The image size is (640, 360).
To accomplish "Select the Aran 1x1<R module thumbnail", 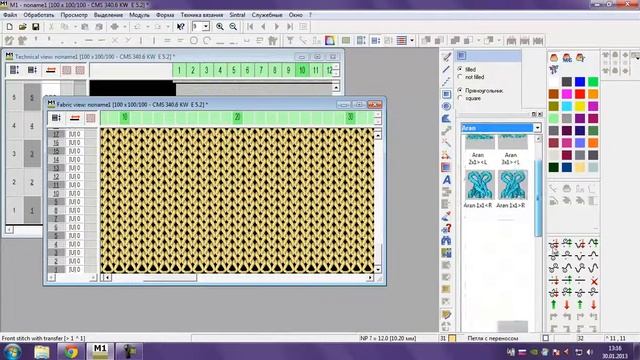I will tap(479, 185).
